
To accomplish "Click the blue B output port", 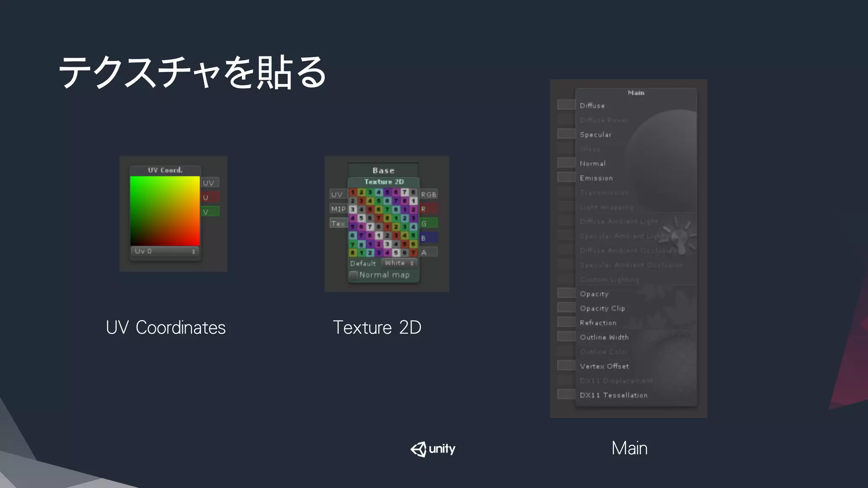I will [x=428, y=238].
